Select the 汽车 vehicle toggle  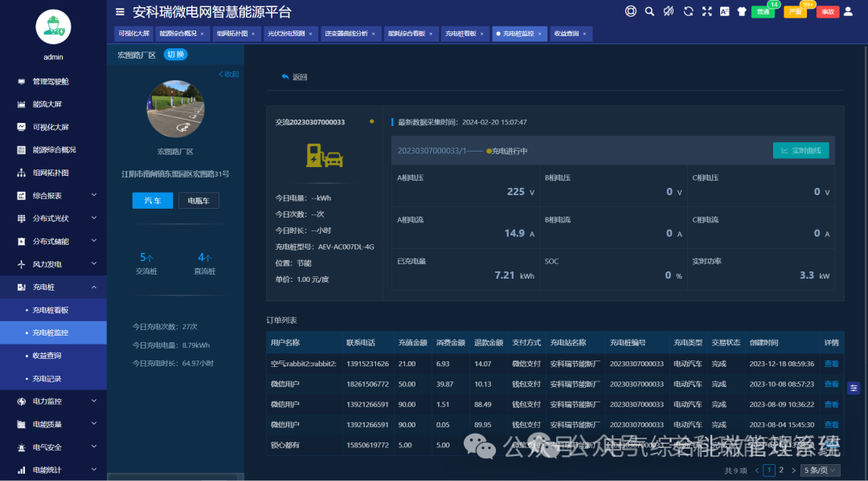(152, 200)
